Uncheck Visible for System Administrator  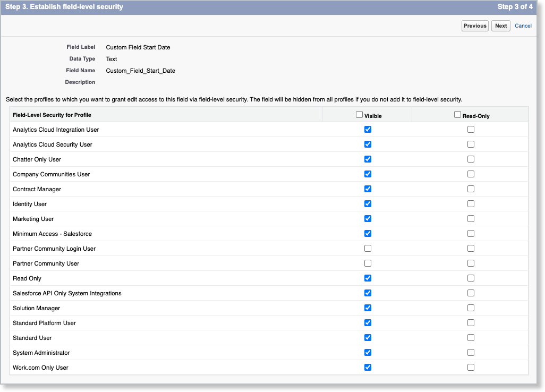coord(368,352)
